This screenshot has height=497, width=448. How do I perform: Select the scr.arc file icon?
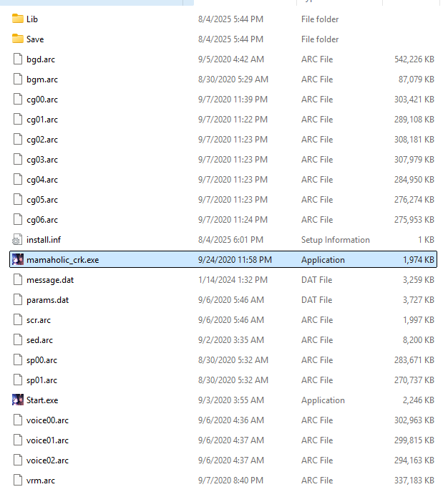tap(18, 320)
